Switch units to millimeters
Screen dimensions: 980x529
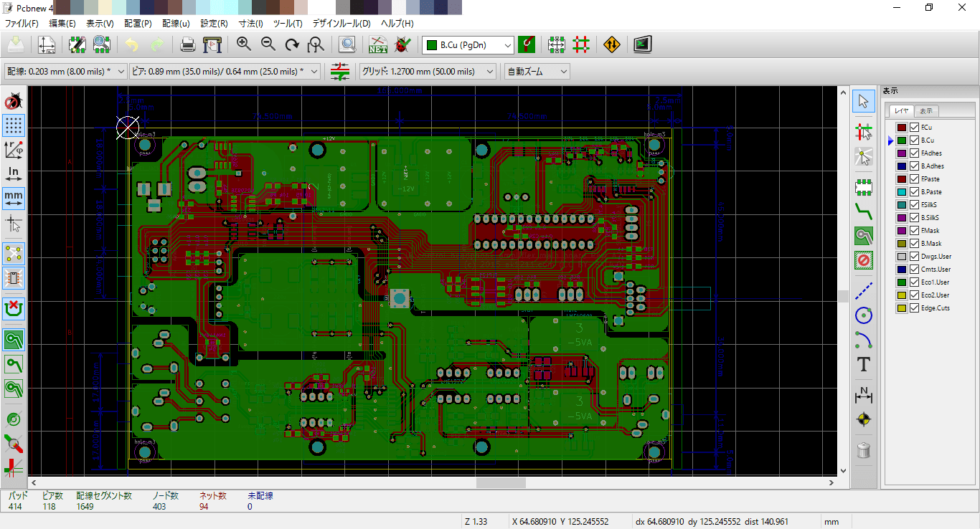[14, 197]
